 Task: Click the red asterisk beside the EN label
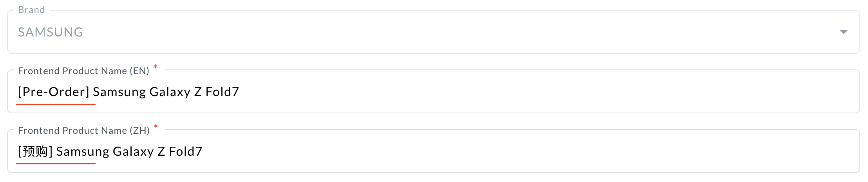pyautogui.click(x=156, y=67)
